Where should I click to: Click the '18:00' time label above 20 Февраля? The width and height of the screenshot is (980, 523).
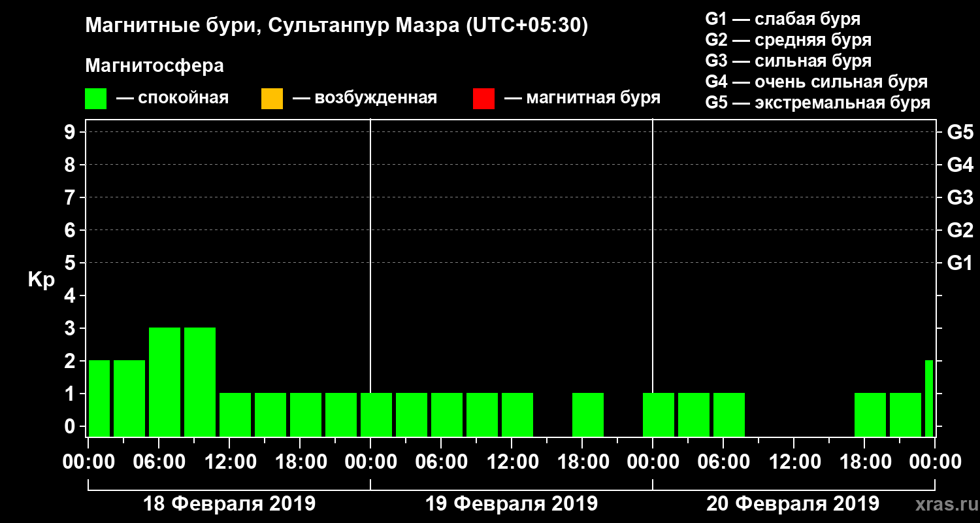tap(864, 462)
